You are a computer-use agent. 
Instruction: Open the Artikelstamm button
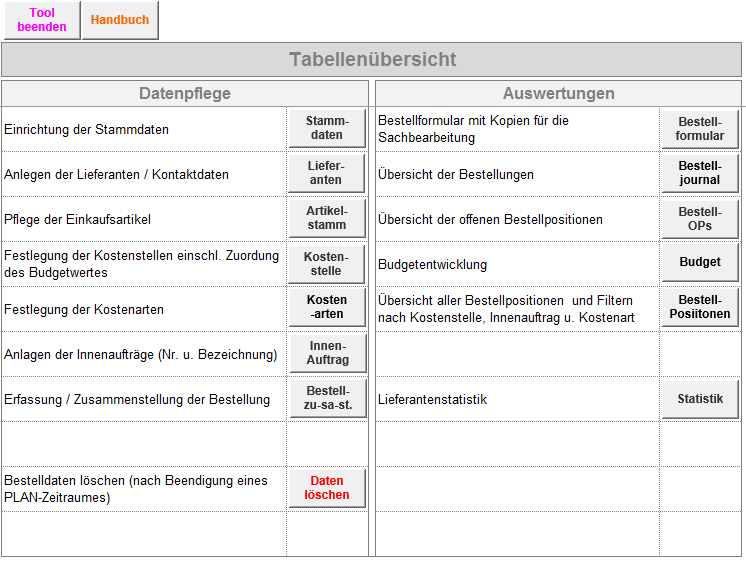[326, 218]
